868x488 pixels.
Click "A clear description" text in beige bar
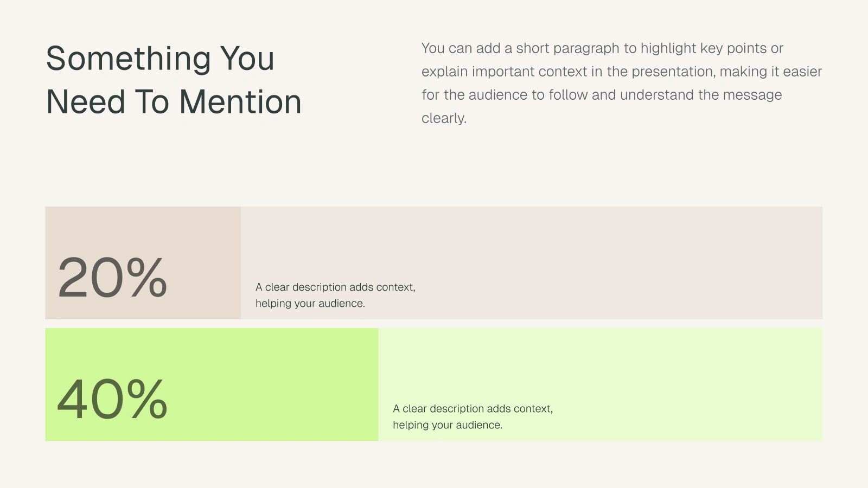click(335, 287)
